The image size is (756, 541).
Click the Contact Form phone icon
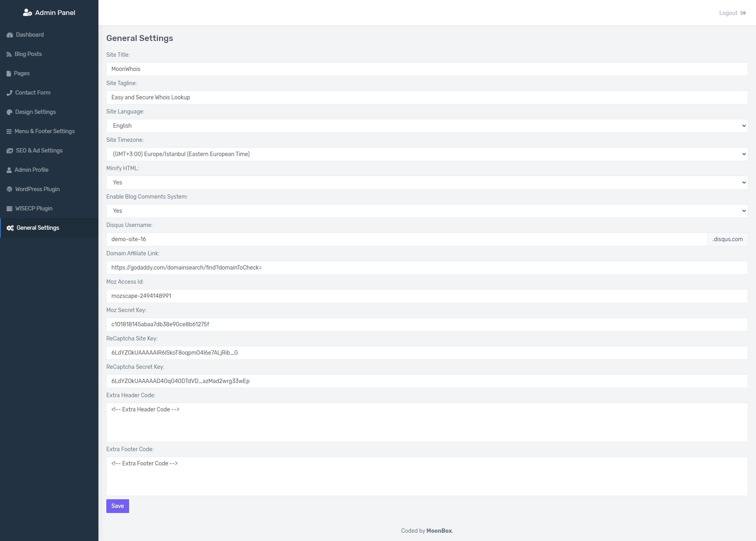[x=9, y=93]
